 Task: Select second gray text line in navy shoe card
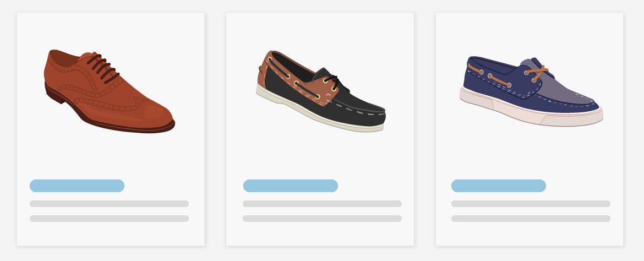point(531,219)
